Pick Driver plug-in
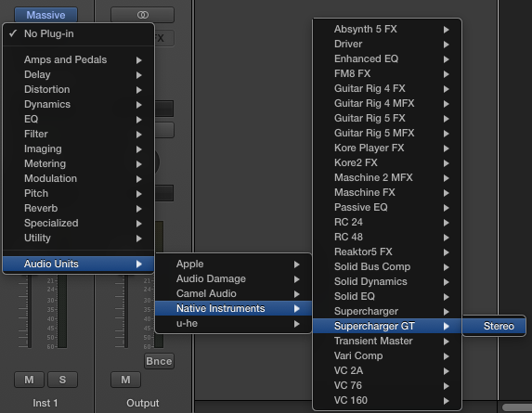 pos(387,44)
